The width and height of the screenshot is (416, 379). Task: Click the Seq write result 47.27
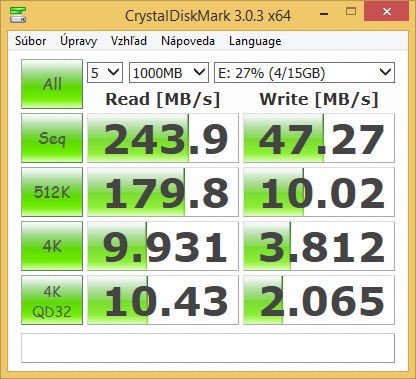pos(319,138)
